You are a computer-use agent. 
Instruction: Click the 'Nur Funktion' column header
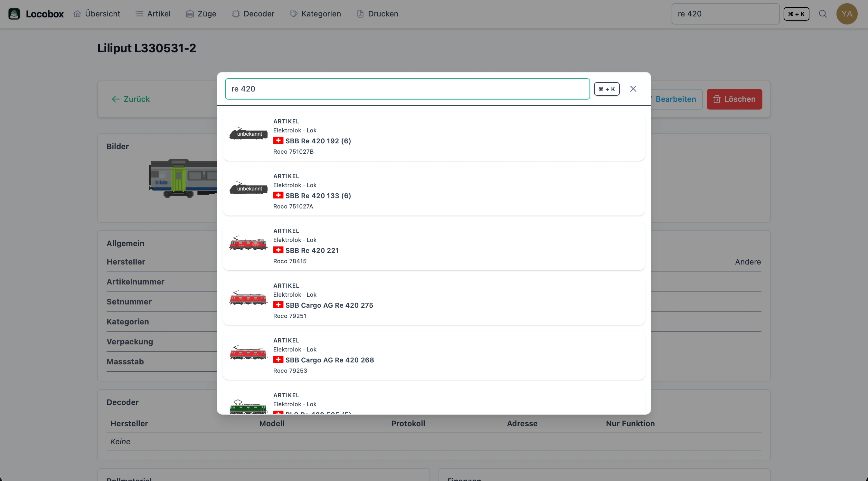(630, 424)
